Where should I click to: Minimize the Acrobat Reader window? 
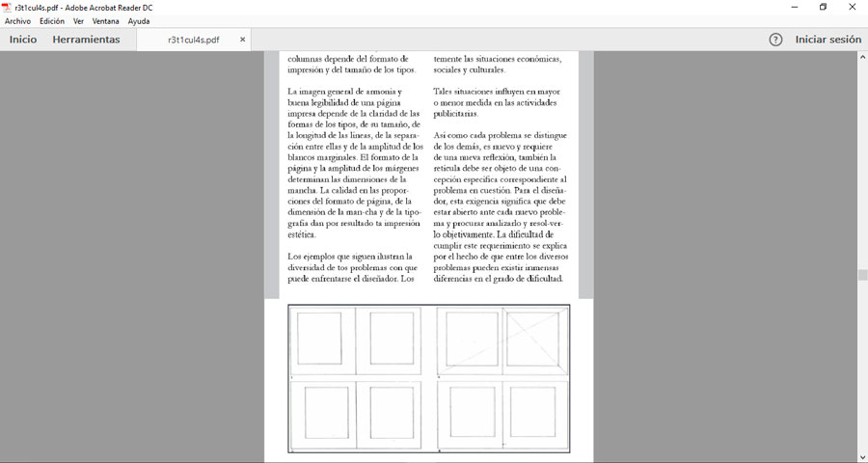[x=793, y=7]
